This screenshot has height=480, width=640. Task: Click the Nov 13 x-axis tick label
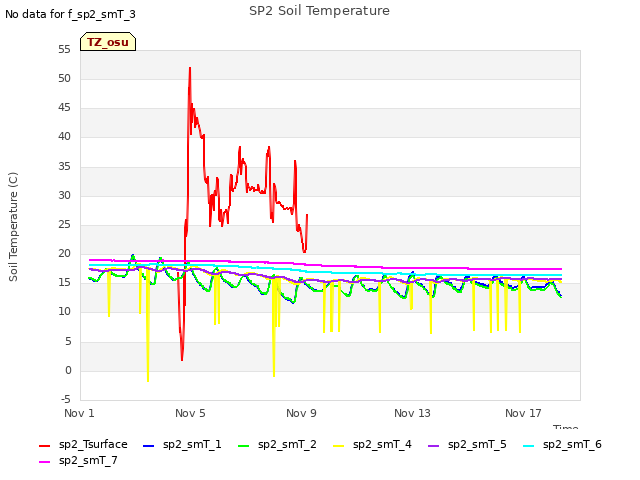(x=412, y=413)
